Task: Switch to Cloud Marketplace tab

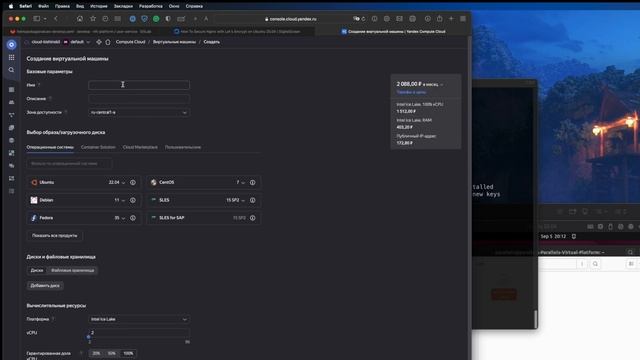Action: pyautogui.click(x=140, y=147)
